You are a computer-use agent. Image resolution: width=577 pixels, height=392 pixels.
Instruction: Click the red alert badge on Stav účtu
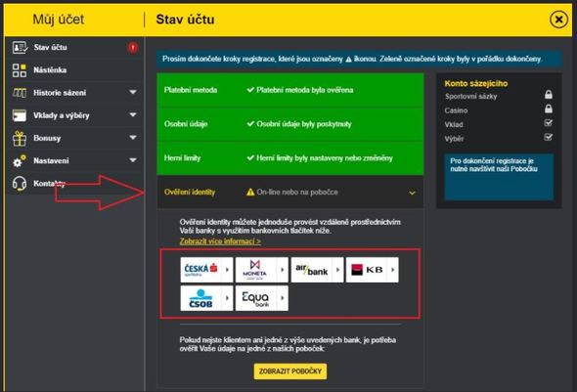coord(133,48)
